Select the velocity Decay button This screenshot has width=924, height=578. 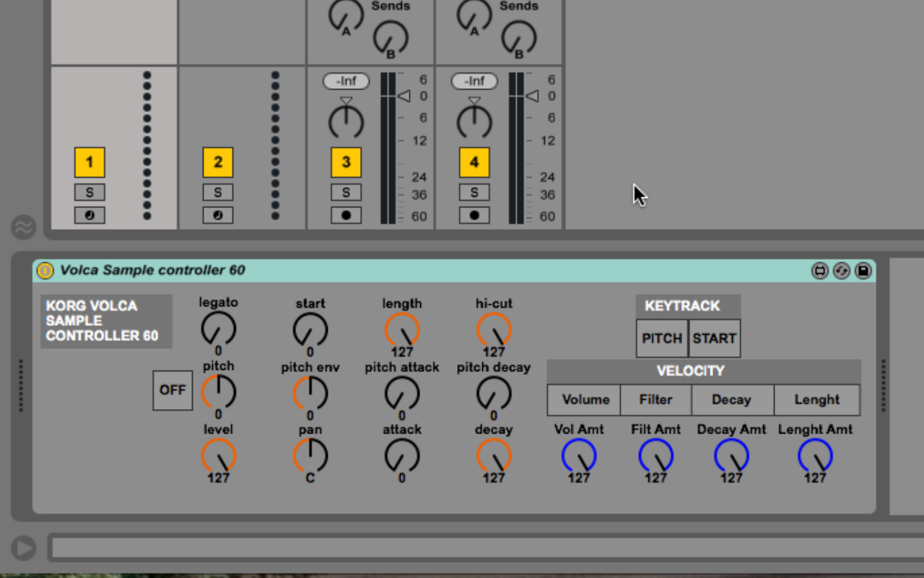(732, 400)
